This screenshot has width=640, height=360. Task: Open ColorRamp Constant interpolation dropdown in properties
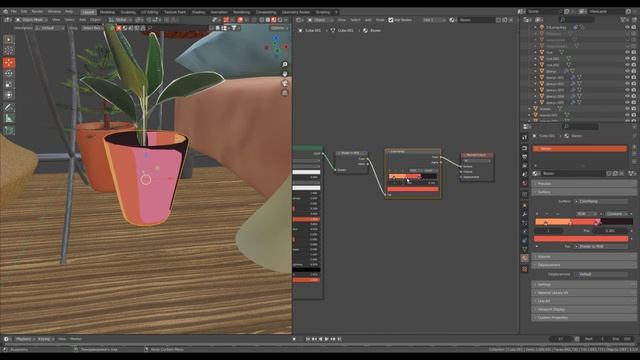(616, 214)
